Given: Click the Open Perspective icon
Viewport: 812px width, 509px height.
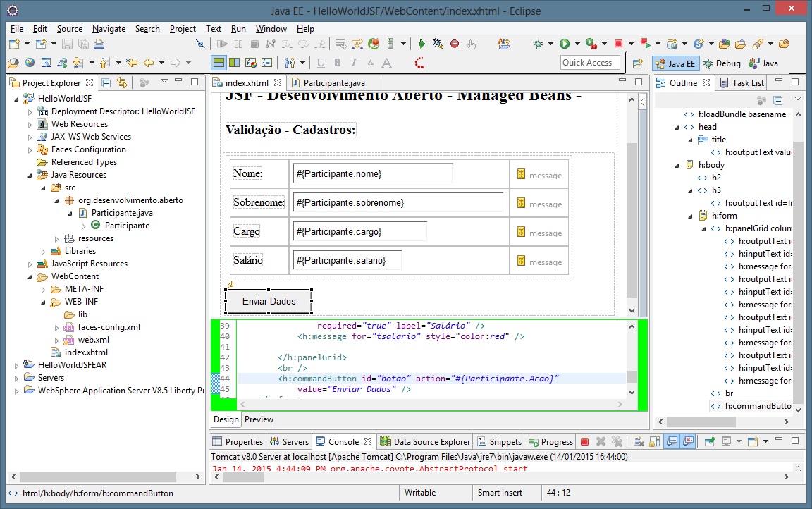Looking at the screenshot, I should [x=637, y=63].
